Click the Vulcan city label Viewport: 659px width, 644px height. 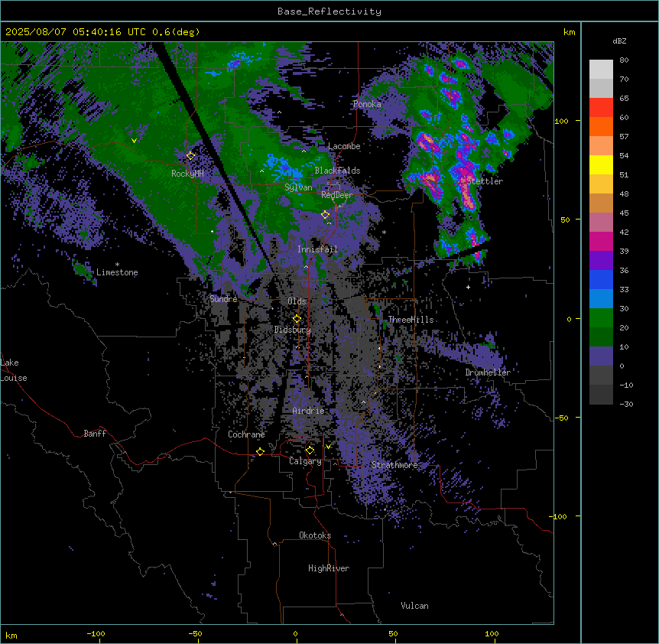pyautogui.click(x=414, y=606)
